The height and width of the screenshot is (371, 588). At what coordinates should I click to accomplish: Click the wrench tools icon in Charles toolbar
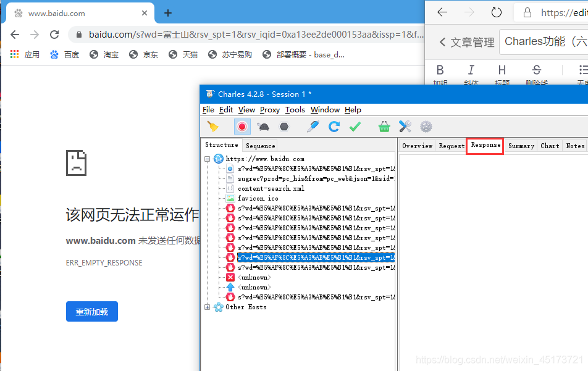click(404, 127)
